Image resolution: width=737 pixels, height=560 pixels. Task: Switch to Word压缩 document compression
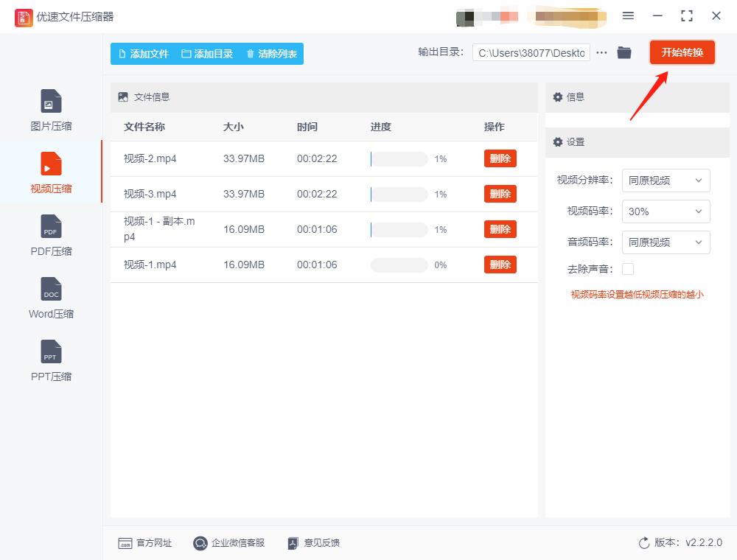pos(50,297)
